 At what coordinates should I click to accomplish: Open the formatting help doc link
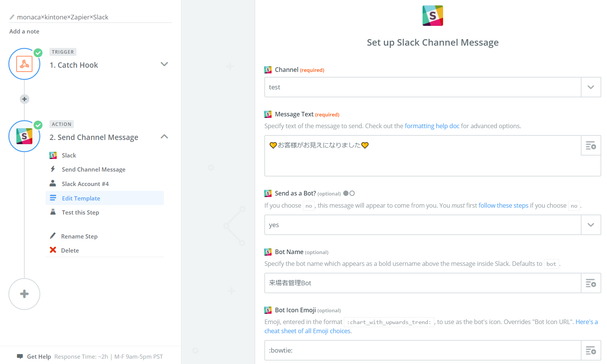click(x=432, y=126)
